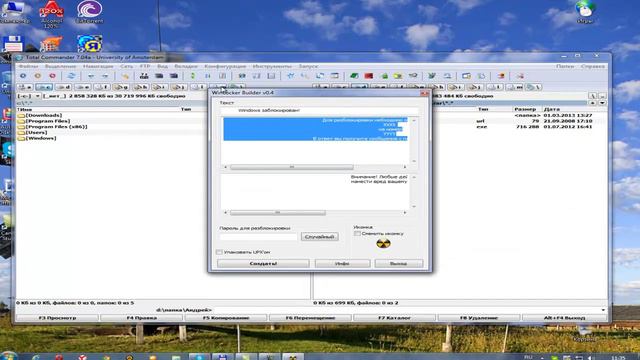Viewport: 640px width, 360px height.
Task: Select drive g button in left panel
Action: (x=121, y=87)
